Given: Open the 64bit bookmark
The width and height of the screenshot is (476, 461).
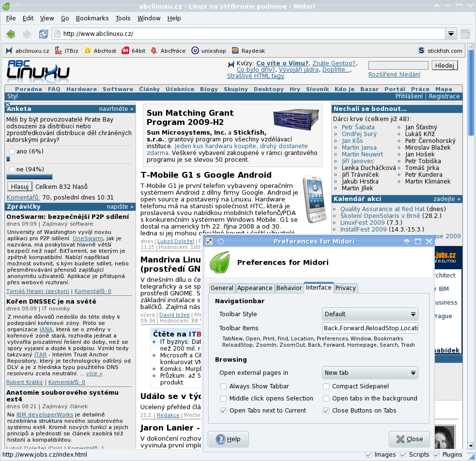Looking at the screenshot, I should (134, 51).
